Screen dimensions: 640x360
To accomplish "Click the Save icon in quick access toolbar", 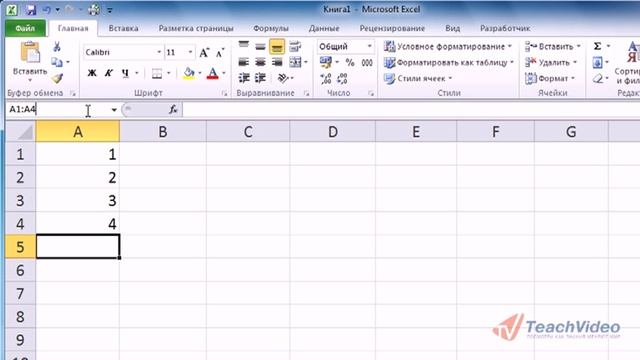I will (31, 9).
